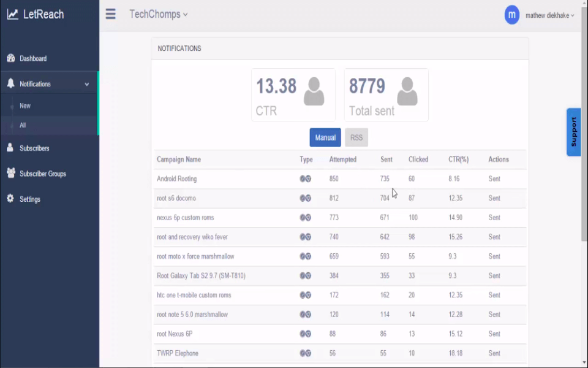
Task: Click root and recovery wiko fever campaign
Action: [x=192, y=237]
